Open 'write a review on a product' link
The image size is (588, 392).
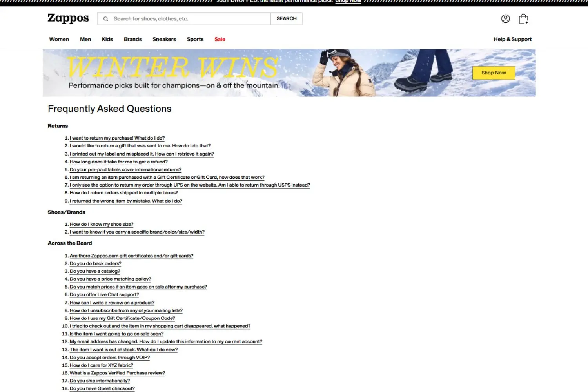[112, 303]
